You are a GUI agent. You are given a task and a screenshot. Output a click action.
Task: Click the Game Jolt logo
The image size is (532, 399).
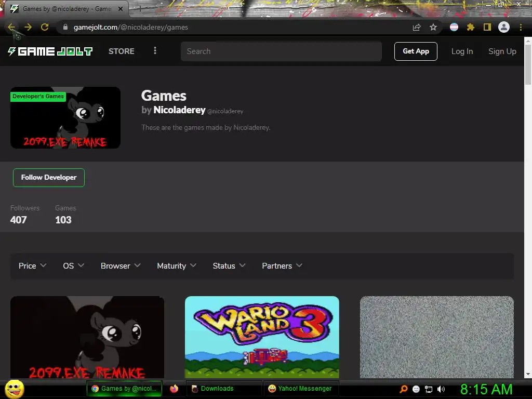(x=50, y=51)
